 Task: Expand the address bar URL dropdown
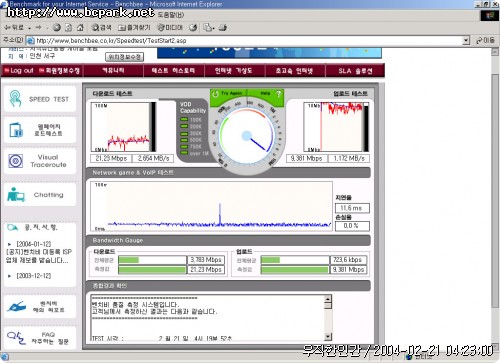(x=466, y=41)
